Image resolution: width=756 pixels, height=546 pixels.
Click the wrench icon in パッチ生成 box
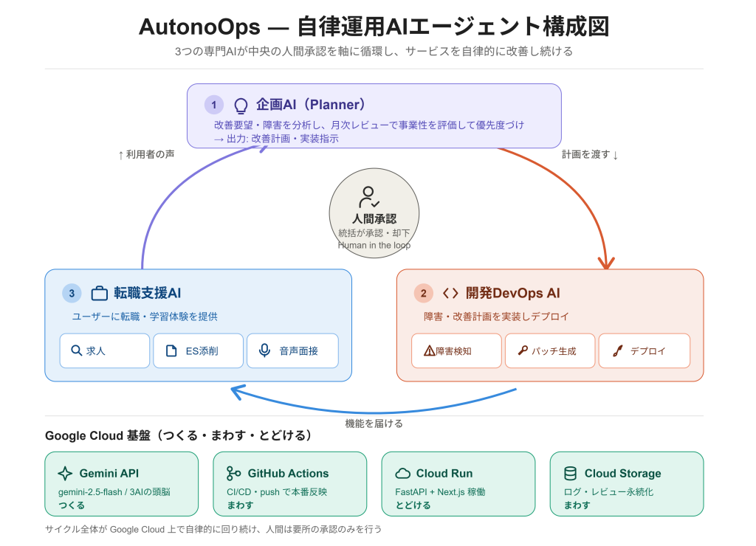(x=523, y=350)
